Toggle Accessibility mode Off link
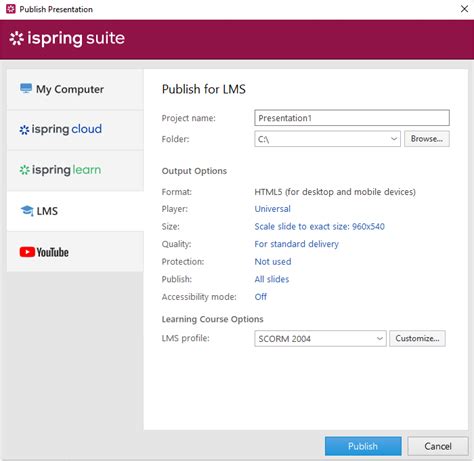Viewport: 474px width, 461px height. pyautogui.click(x=261, y=297)
